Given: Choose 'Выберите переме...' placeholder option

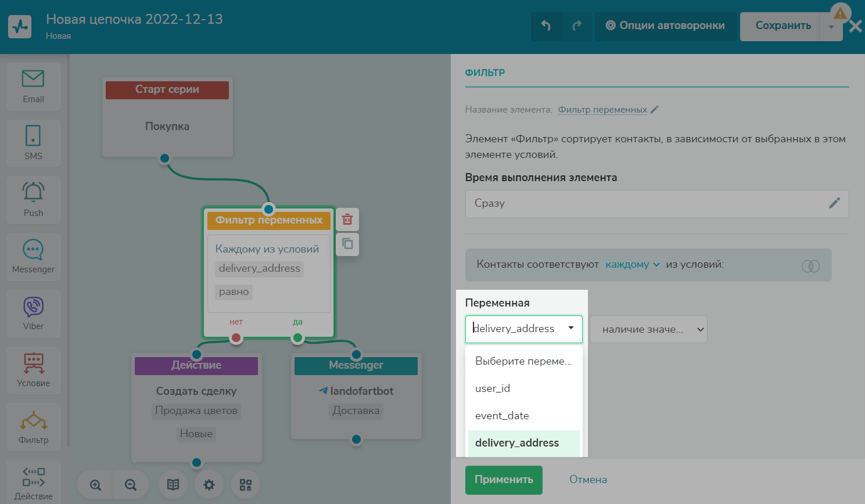Looking at the screenshot, I should pos(523,361).
